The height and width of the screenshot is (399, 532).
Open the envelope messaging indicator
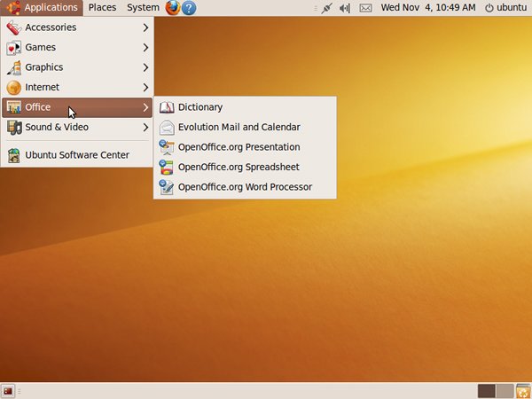pyautogui.click(x=365, y=8)
